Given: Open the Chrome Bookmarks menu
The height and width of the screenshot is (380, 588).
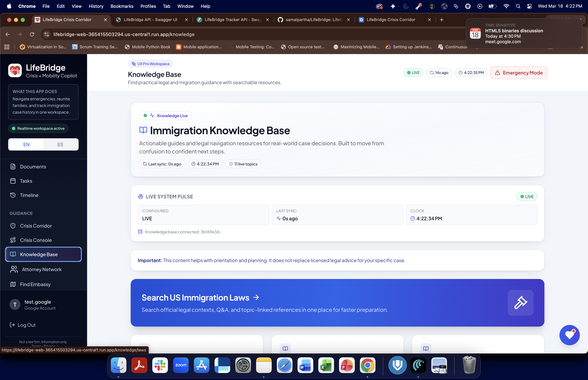Looking at the screenshot, I should (x=122, y=6).
